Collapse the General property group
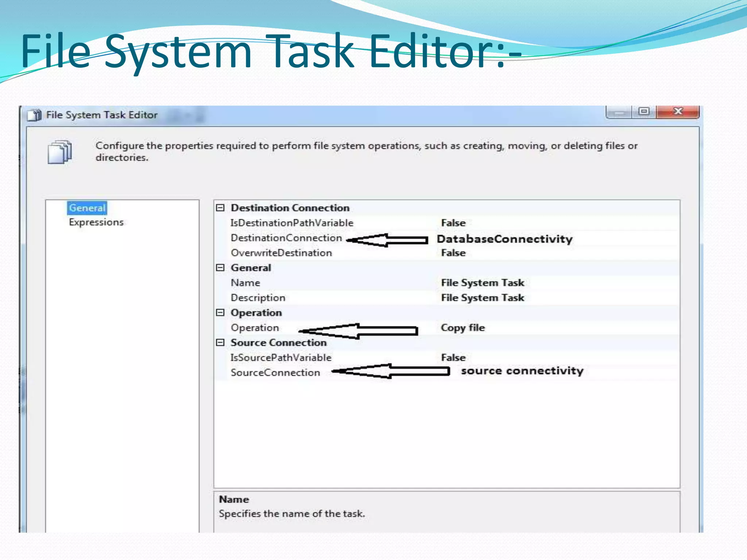Viewport: 747px width, 560px height. click(220, 268)
